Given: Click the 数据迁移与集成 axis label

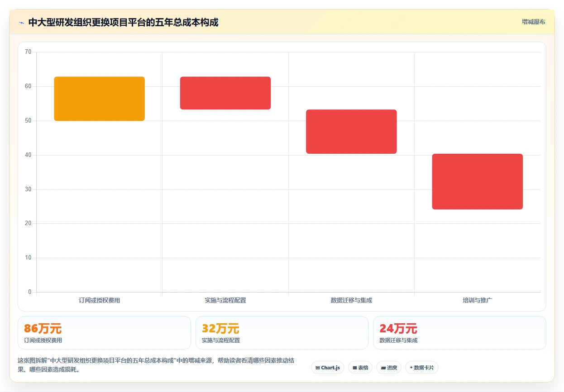Looking at the screenshot, I should [351, 300].
